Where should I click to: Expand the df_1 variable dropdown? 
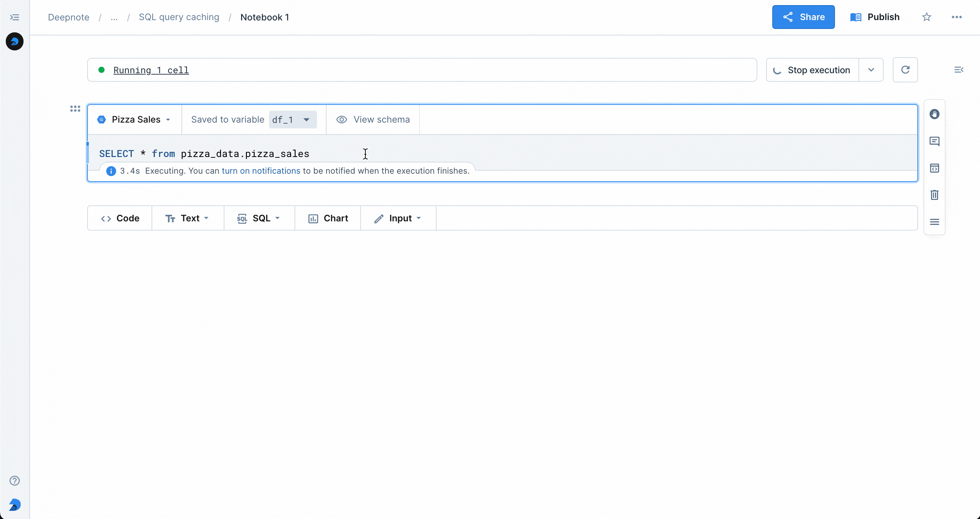(305, 119)
